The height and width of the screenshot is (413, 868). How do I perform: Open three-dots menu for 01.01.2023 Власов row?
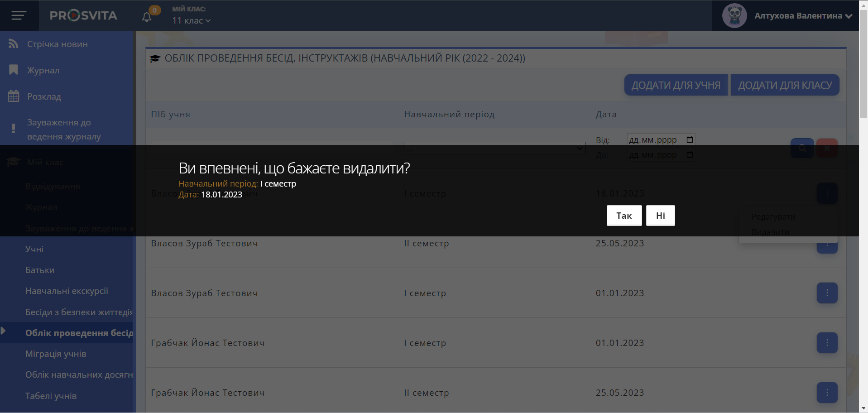827,293
